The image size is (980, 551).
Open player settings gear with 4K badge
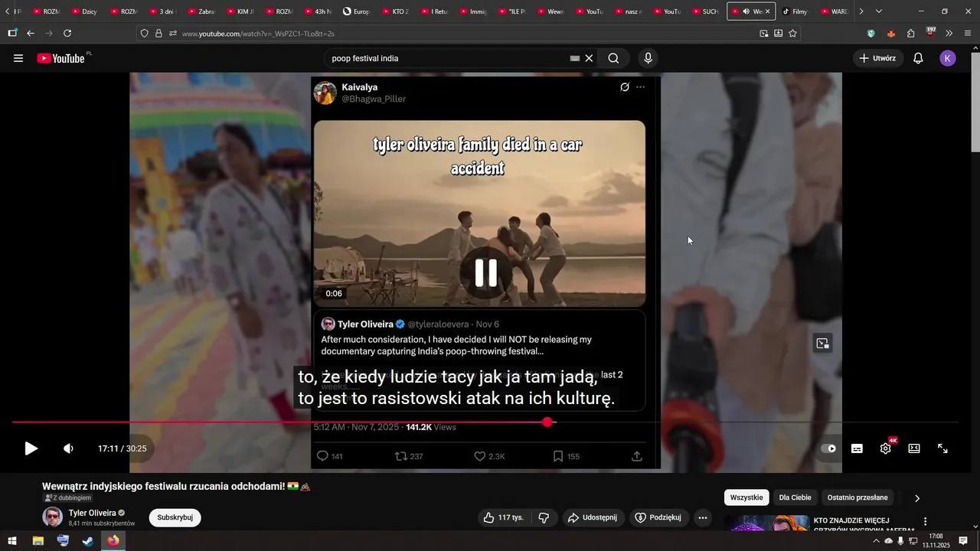pos(886,448)
